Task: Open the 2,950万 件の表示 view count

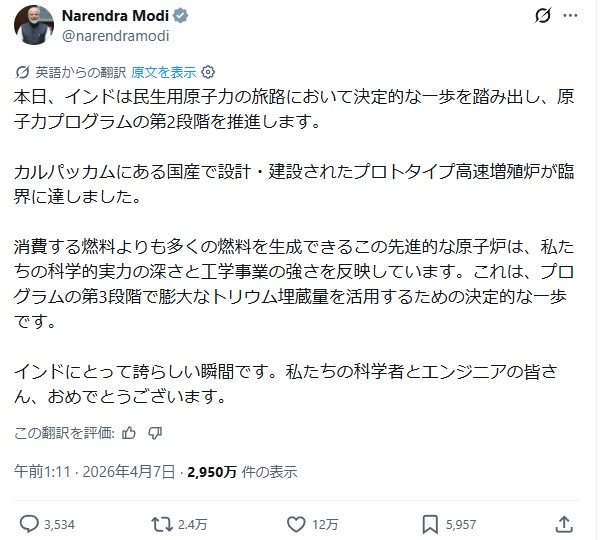Action: [242, 472]
